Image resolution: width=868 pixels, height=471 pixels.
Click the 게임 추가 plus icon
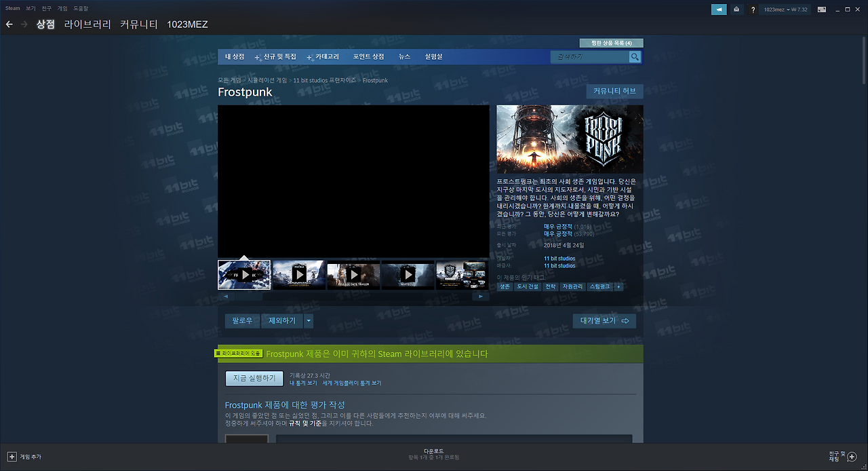point(12,457)
